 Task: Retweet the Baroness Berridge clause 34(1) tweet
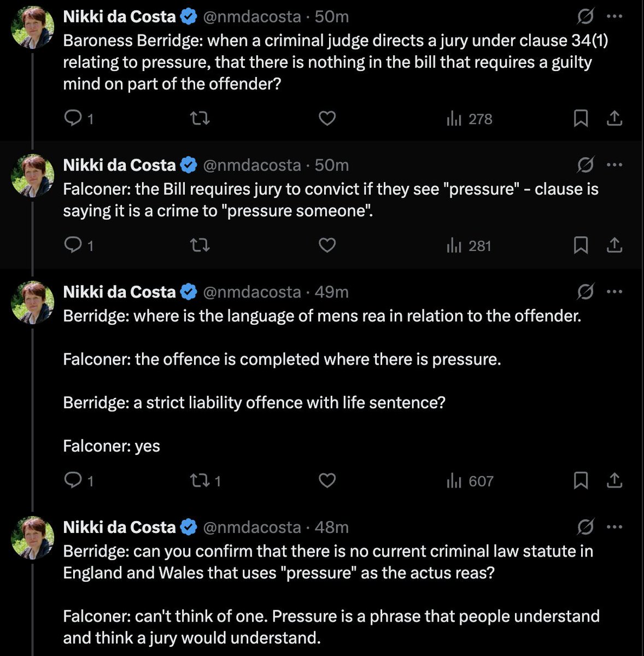click(200, 118)
